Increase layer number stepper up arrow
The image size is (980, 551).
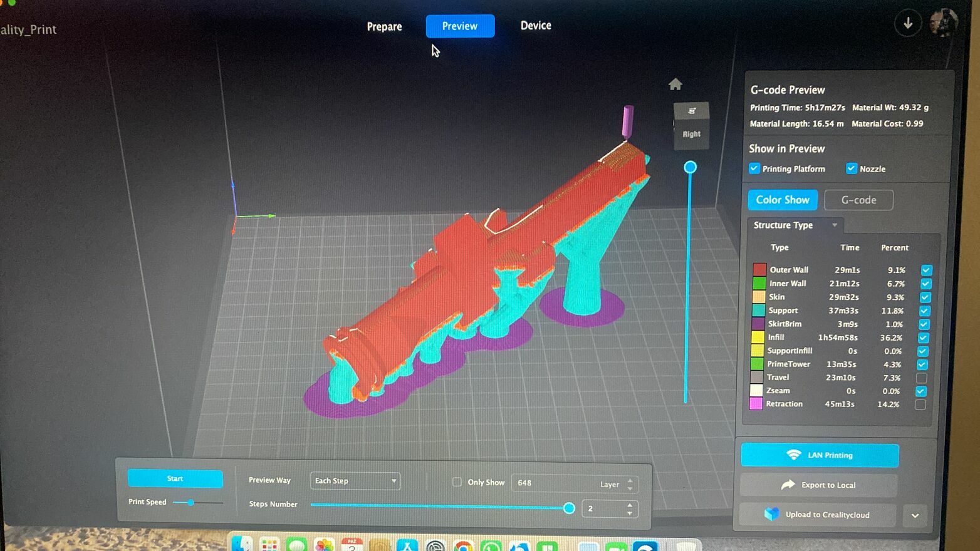tap(630, 480)
